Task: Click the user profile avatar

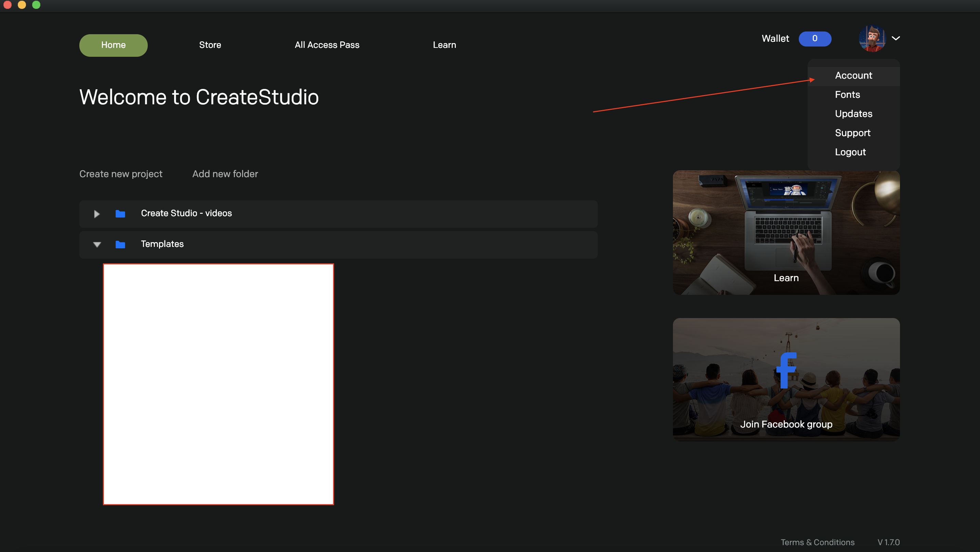Action: pos(872,38)
